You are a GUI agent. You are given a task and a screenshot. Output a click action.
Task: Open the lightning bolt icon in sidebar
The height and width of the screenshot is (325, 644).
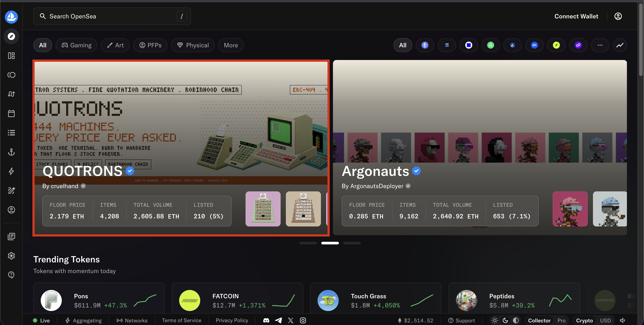click(11, 171)
